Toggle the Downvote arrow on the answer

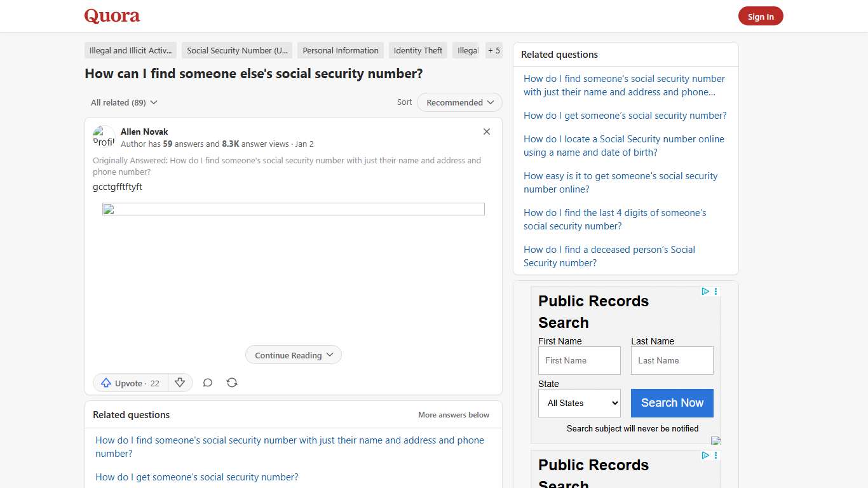pos(180,383)
